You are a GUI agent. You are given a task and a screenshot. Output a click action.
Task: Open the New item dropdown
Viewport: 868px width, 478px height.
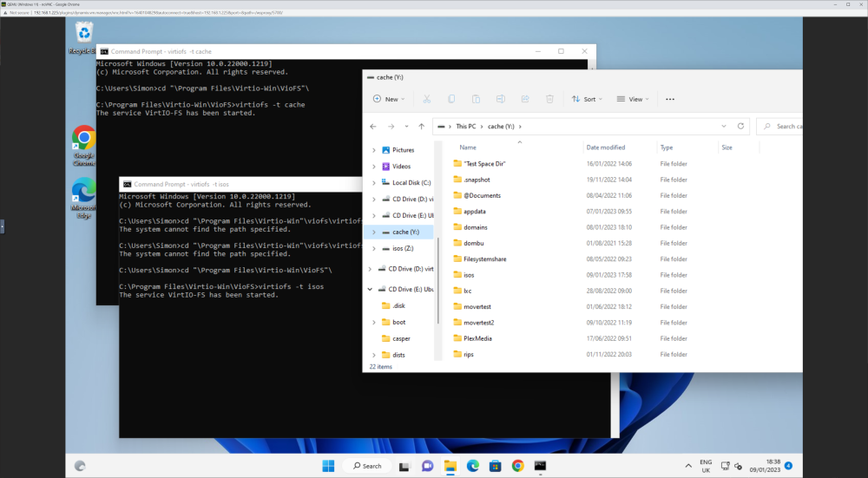click(389, 99)
